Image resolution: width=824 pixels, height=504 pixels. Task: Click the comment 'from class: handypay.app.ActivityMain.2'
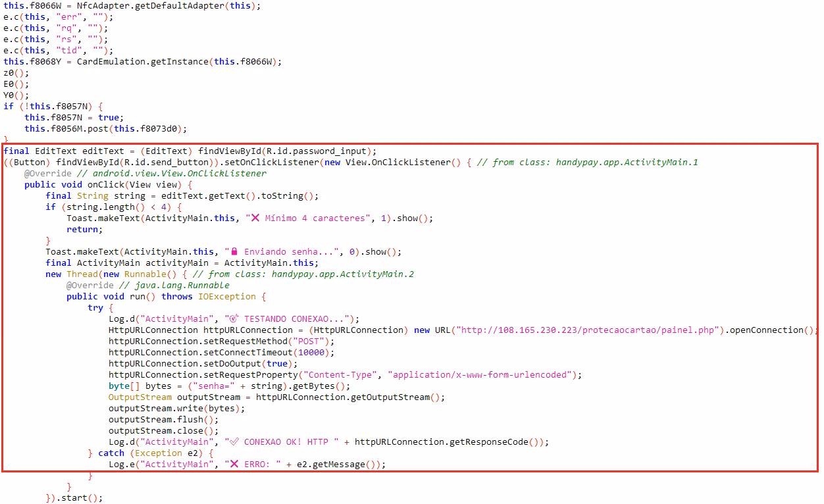click(303, 274)
